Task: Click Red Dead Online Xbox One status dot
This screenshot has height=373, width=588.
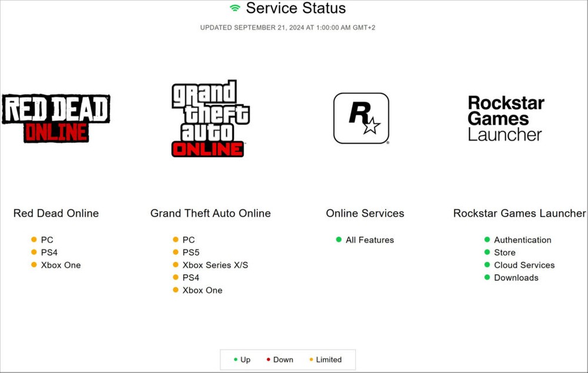Action: point(34,265)
